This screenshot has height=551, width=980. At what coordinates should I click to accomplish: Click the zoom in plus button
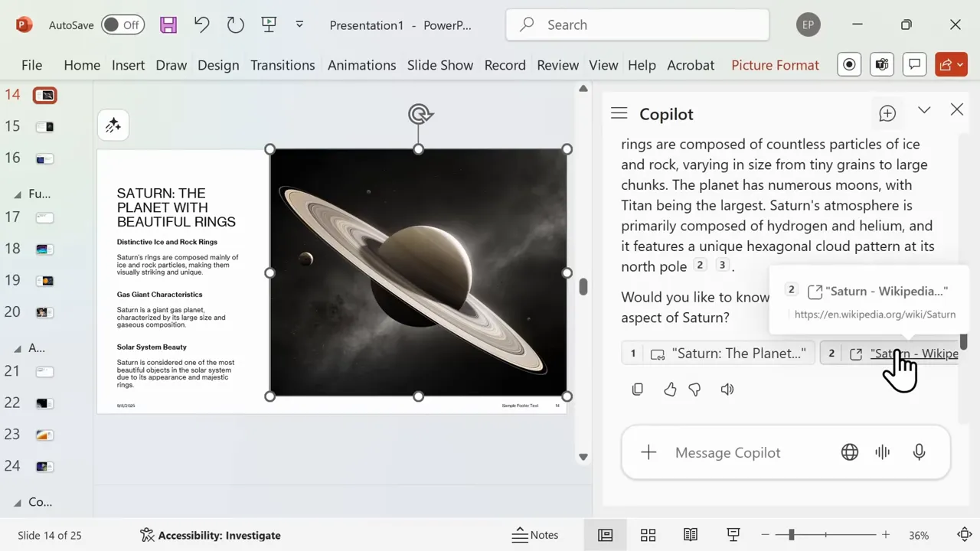[x=886, y=535]
